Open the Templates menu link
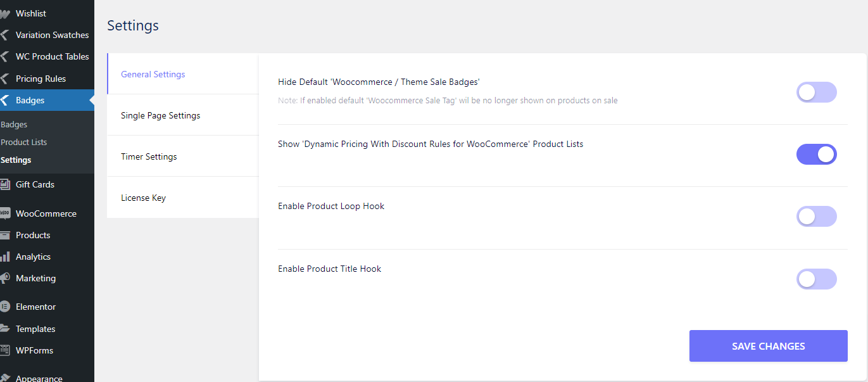The image size is (868, 382). [35, 329]
